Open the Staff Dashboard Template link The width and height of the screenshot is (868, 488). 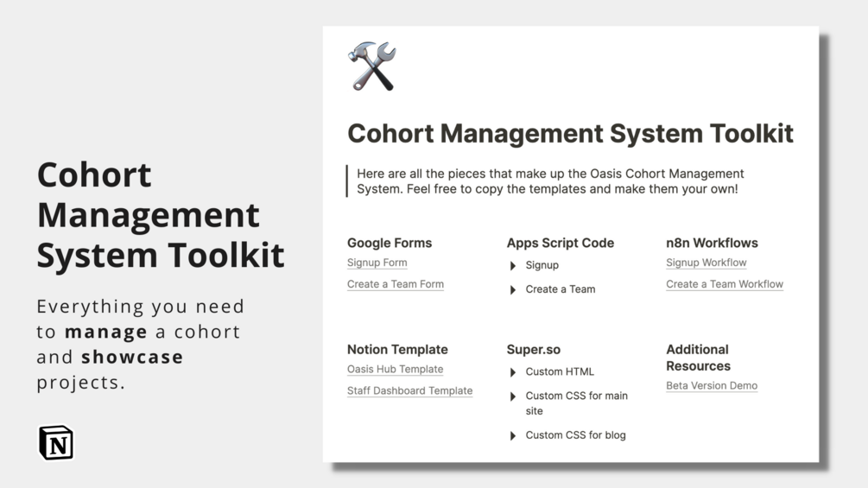(x=409, y=390)
